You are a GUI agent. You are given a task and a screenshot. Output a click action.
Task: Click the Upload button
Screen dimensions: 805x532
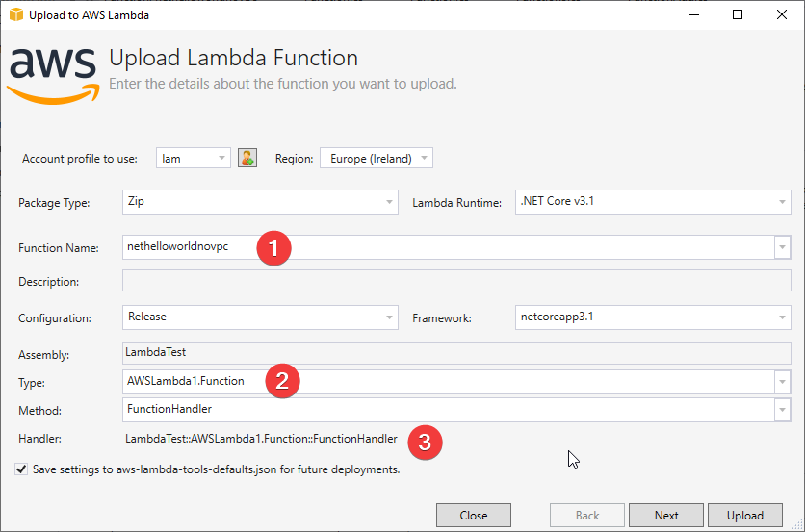[x=745, y=515]
